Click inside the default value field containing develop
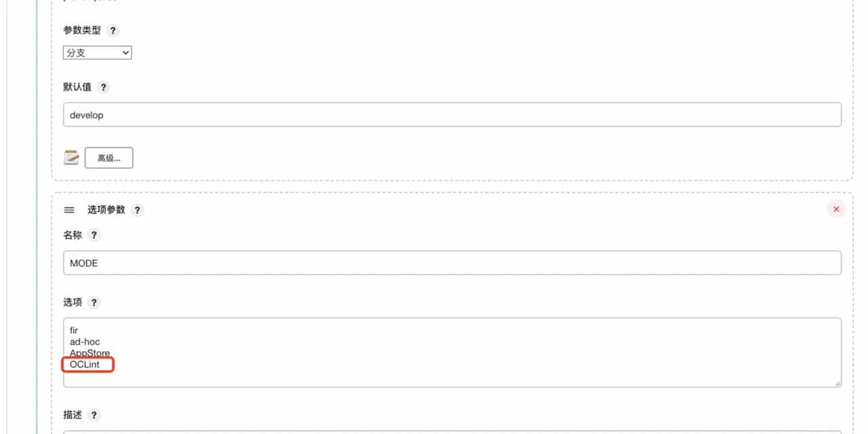The image size is (868, 434). (x=271, y=115)
